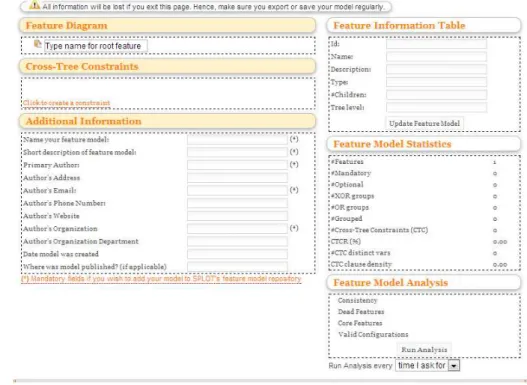
Task: Focus the Type field in Feature Information Table
Action: point(436,82)
